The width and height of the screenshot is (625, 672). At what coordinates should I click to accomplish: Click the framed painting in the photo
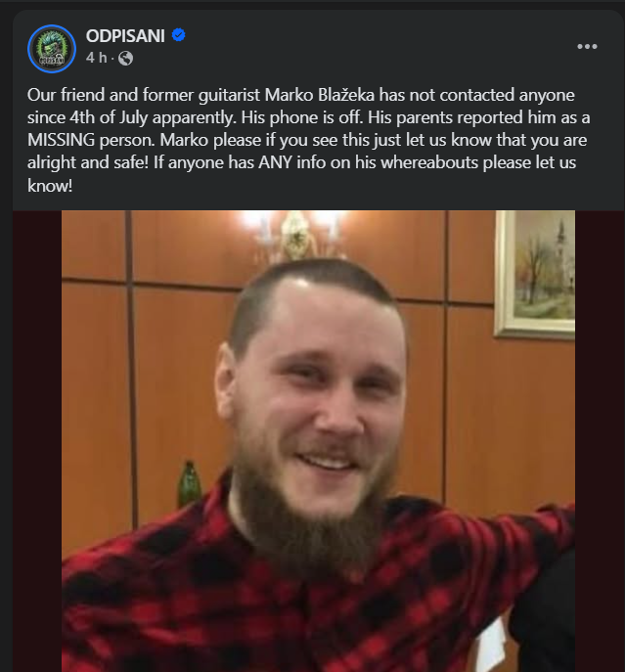tap(535, 274)
